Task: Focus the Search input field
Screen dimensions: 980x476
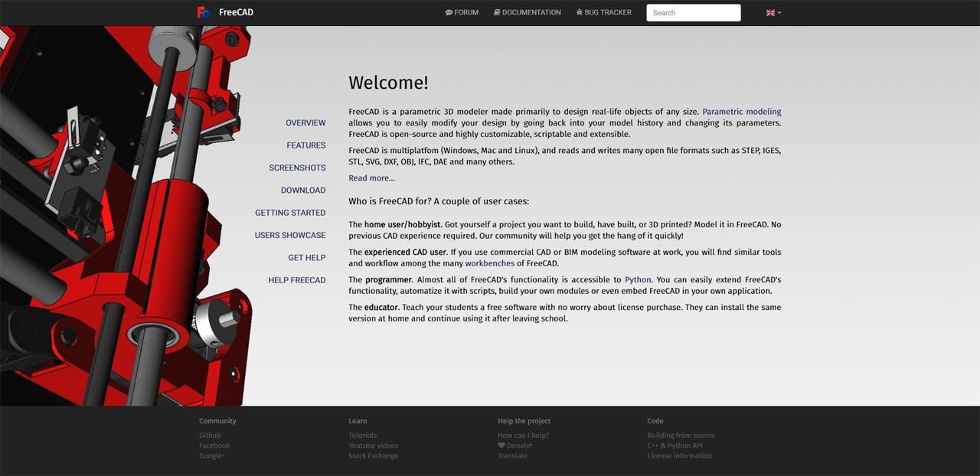Action: click(x=694, y=12)
